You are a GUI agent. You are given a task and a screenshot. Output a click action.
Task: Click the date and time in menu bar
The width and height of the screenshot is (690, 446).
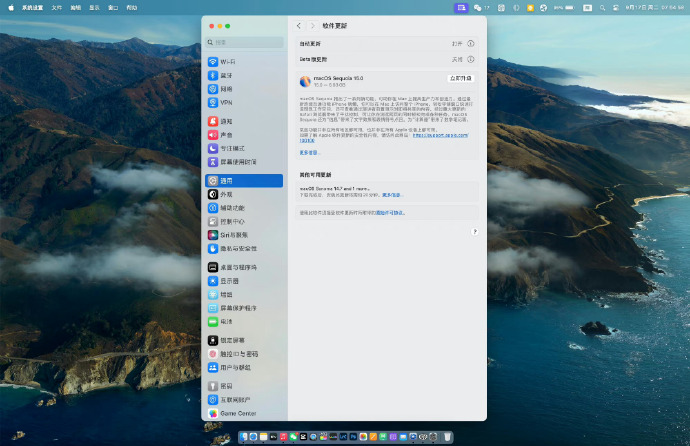coord(655,7)
